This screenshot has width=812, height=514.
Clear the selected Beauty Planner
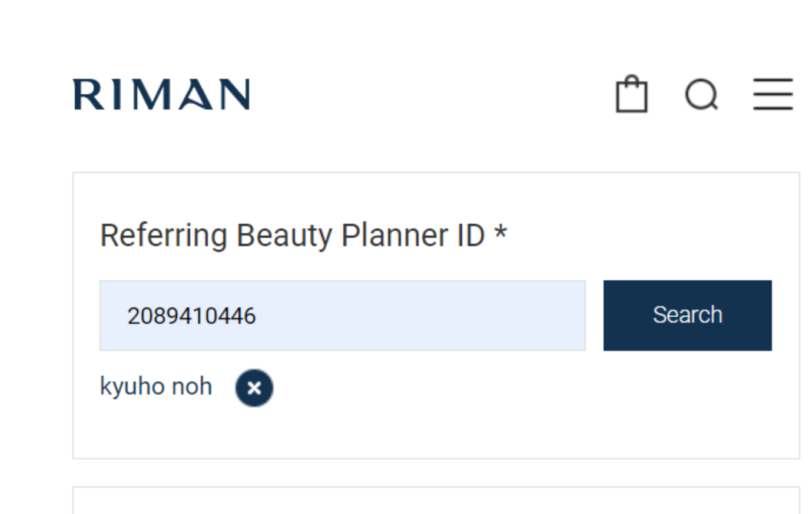pos(254,387)
